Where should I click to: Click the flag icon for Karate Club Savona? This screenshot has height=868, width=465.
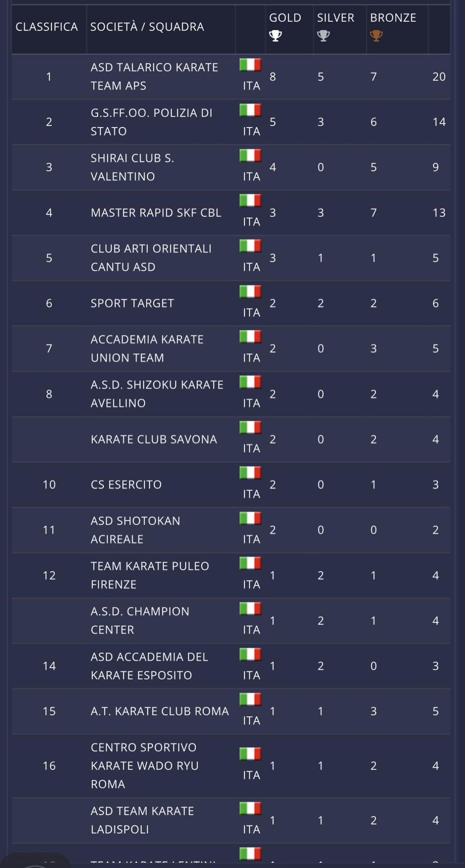251,428
